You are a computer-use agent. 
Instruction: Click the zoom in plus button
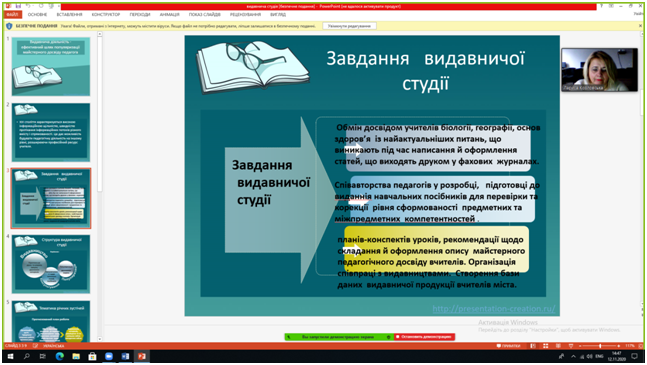pyautogui.click(x=619, y=346)
